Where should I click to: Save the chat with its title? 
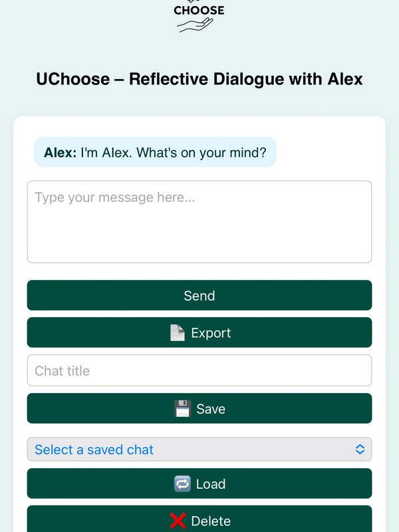(x=199, y=408)
